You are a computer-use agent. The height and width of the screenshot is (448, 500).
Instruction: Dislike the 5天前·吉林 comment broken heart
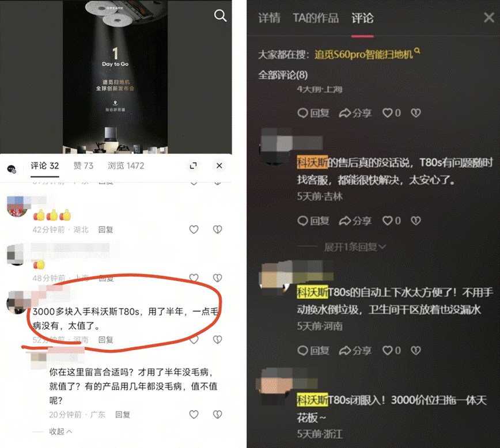point(416,221)
